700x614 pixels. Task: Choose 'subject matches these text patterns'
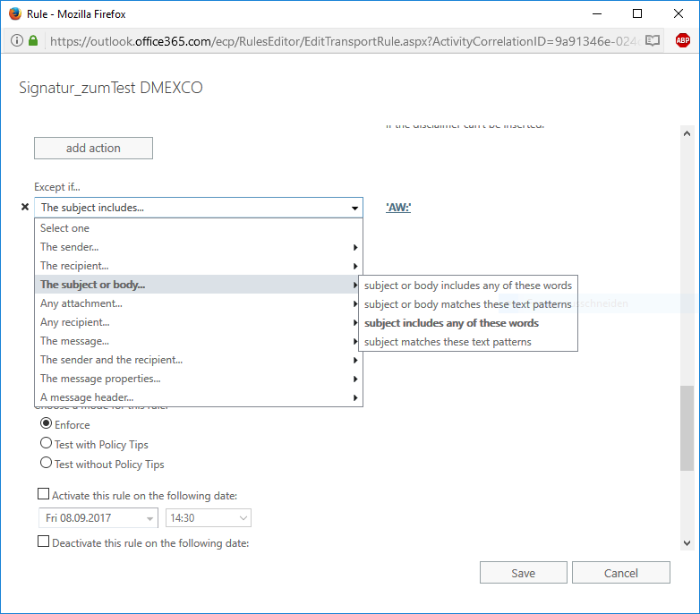pyautogui.click(x=468, y=342)
